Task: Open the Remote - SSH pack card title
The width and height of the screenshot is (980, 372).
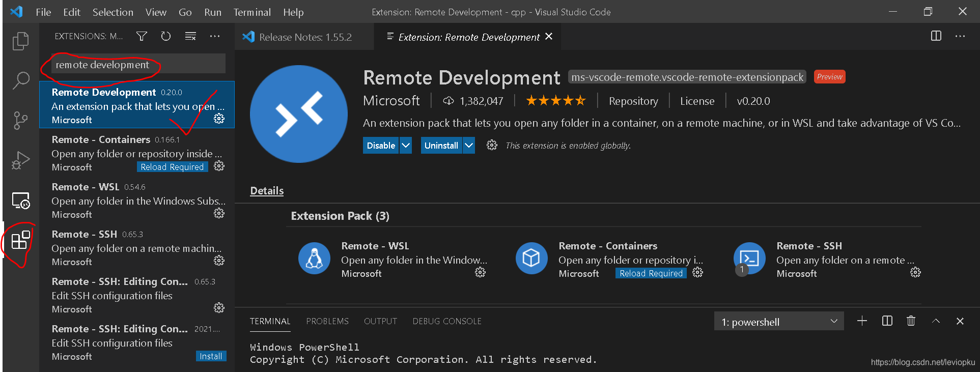Action: pos(809,246)
